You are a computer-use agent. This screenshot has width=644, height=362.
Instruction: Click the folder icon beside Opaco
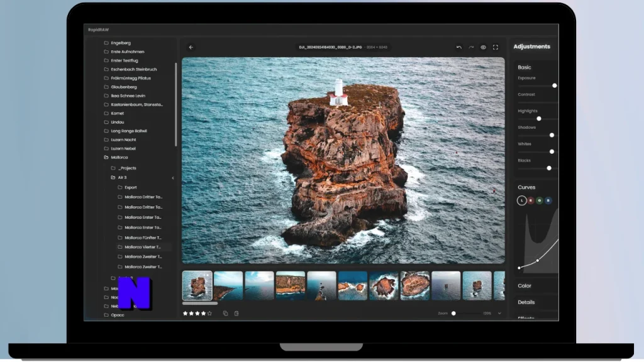tap(106, 315)
